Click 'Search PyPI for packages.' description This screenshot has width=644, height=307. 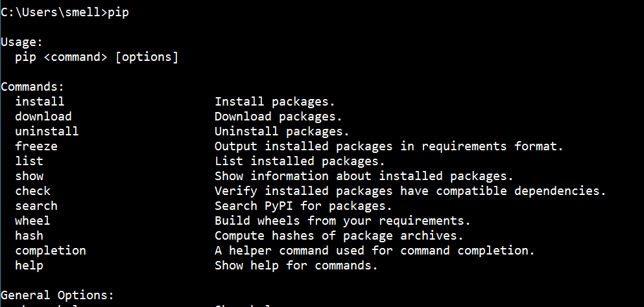pos(304,205)
